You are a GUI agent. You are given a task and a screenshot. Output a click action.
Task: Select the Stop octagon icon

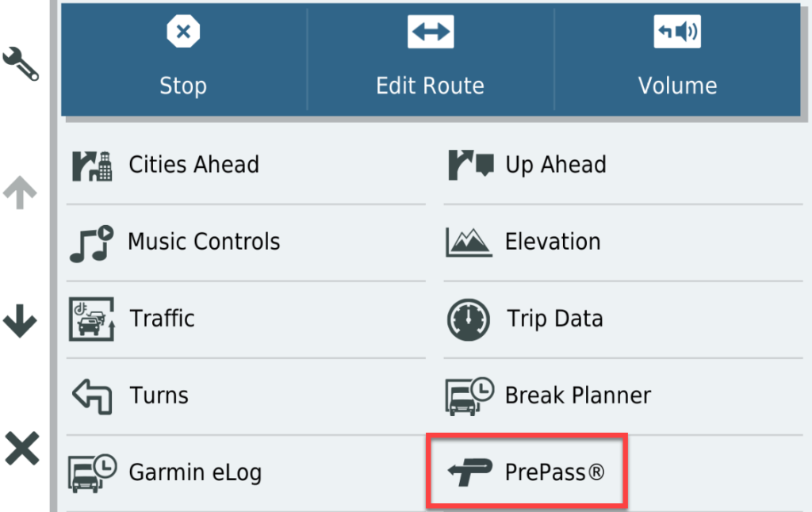pyautogui.click(x=183, y=32)
